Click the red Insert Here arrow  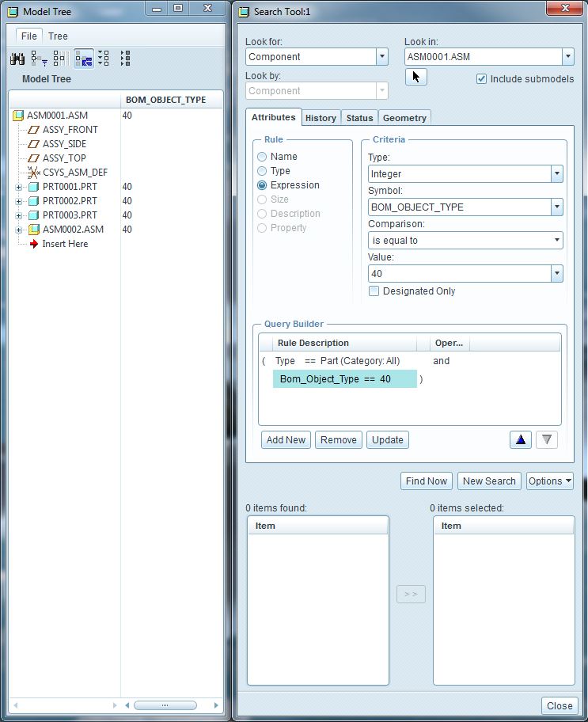point(33,244)
